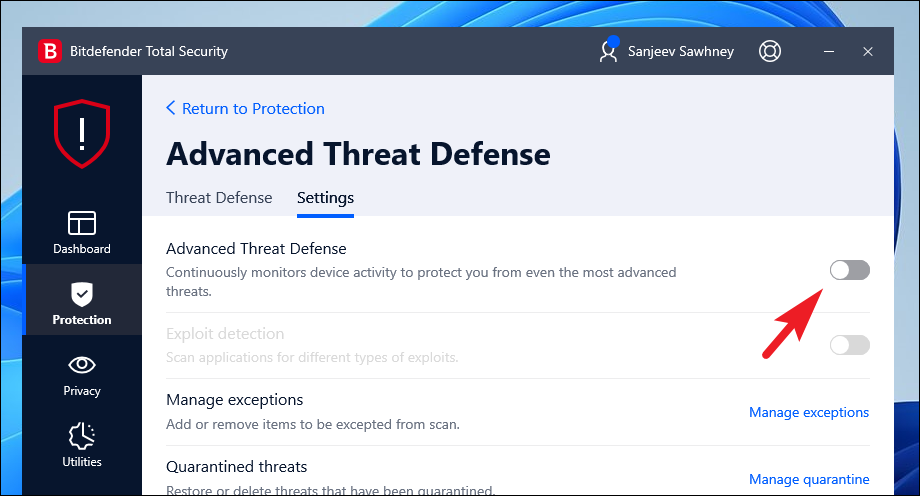
Task: Open the Dashboard section in sidebar
Action: tap(81, 232)
